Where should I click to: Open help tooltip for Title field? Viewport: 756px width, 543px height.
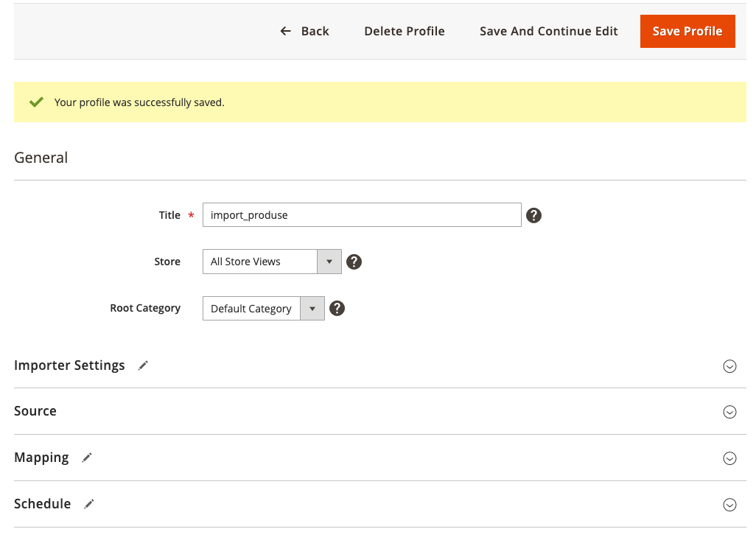coord(533,215)
